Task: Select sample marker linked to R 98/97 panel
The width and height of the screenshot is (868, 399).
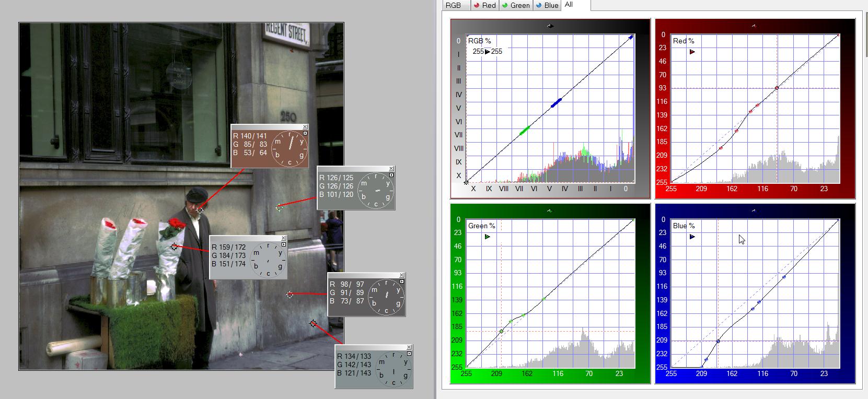Action: (290, 295)
